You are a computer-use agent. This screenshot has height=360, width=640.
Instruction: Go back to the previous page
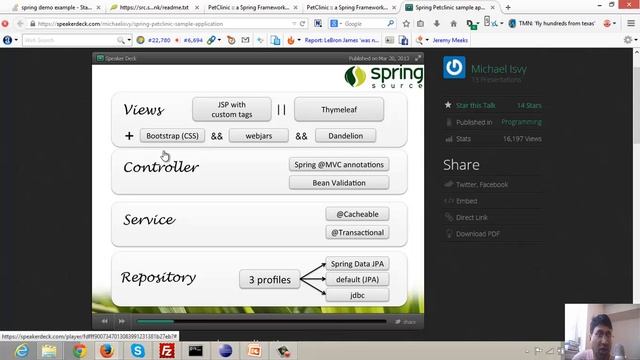(x=20, y=24)
